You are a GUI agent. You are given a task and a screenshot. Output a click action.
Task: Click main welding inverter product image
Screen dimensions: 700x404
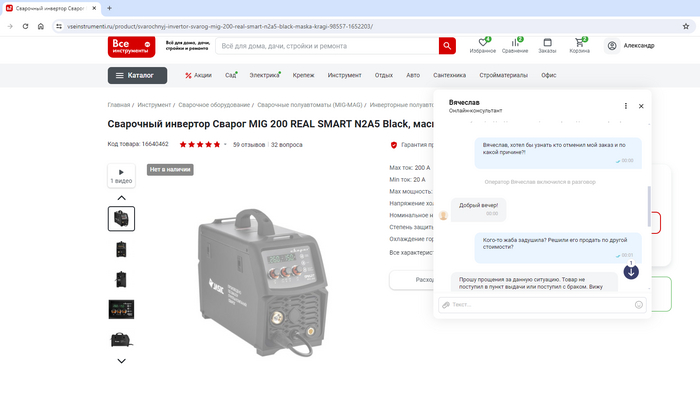(262, 282)
